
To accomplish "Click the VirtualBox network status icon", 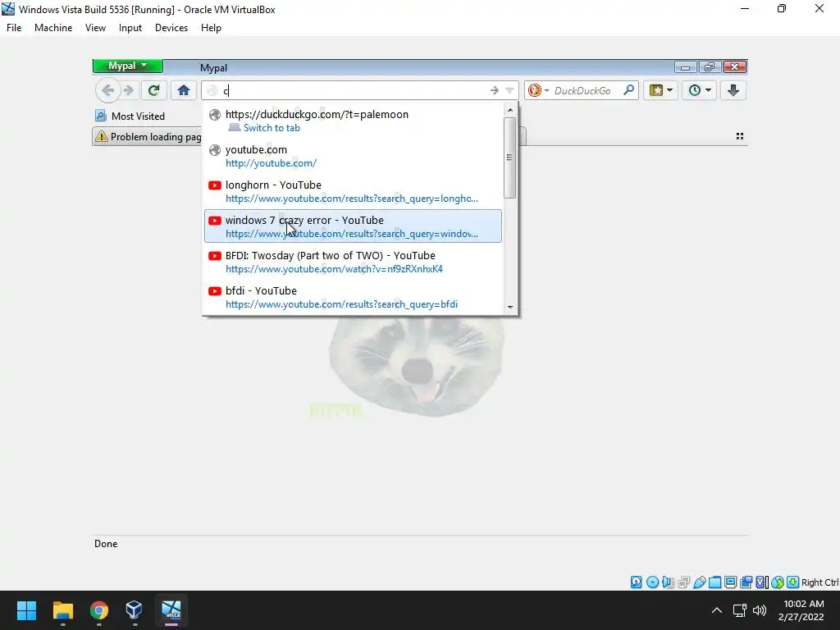I will pyautogui.click(x=683, y=582).
